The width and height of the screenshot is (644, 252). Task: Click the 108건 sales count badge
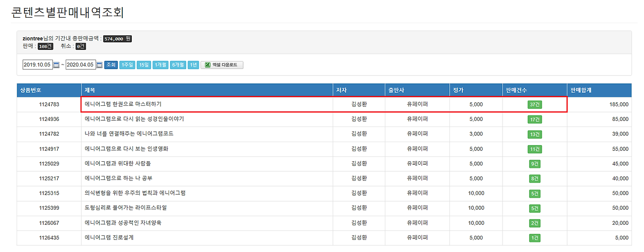45,46
